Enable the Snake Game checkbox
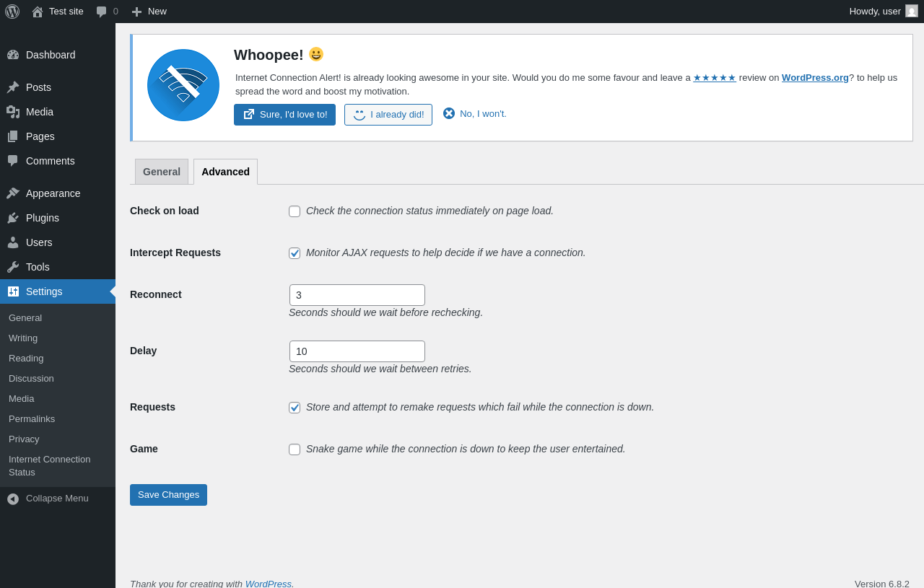 295,449
